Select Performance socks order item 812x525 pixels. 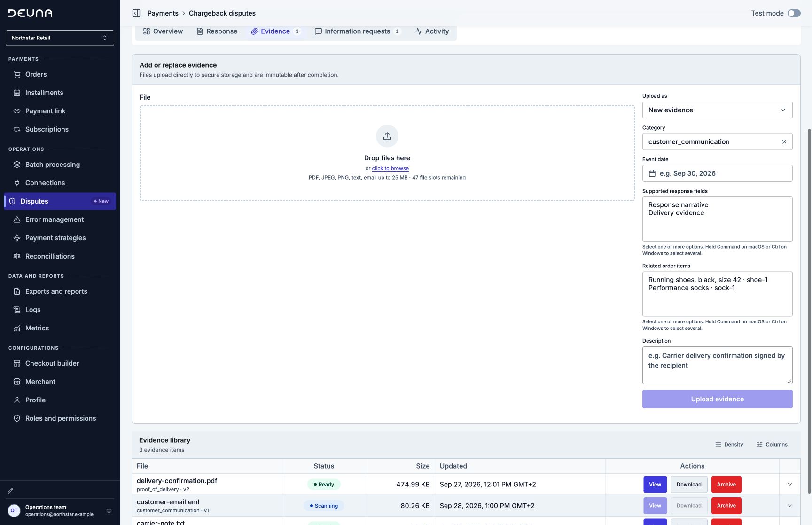tap(692, 288)
